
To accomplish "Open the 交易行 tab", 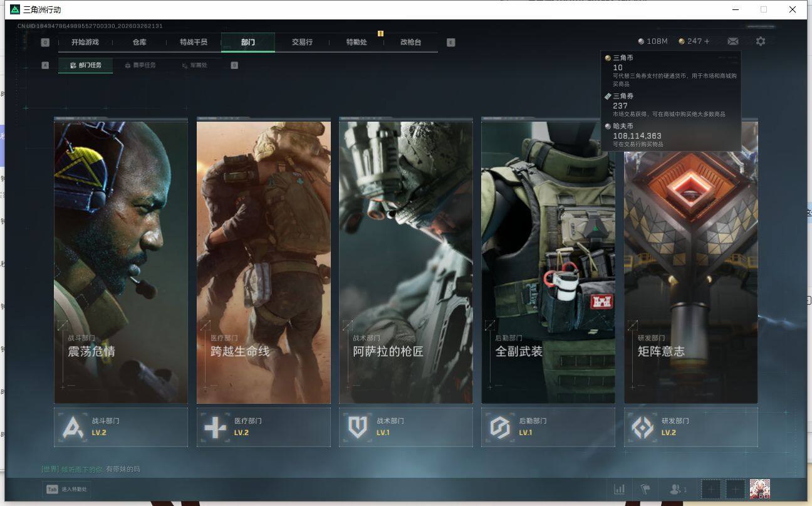I will tap(302, 42).
